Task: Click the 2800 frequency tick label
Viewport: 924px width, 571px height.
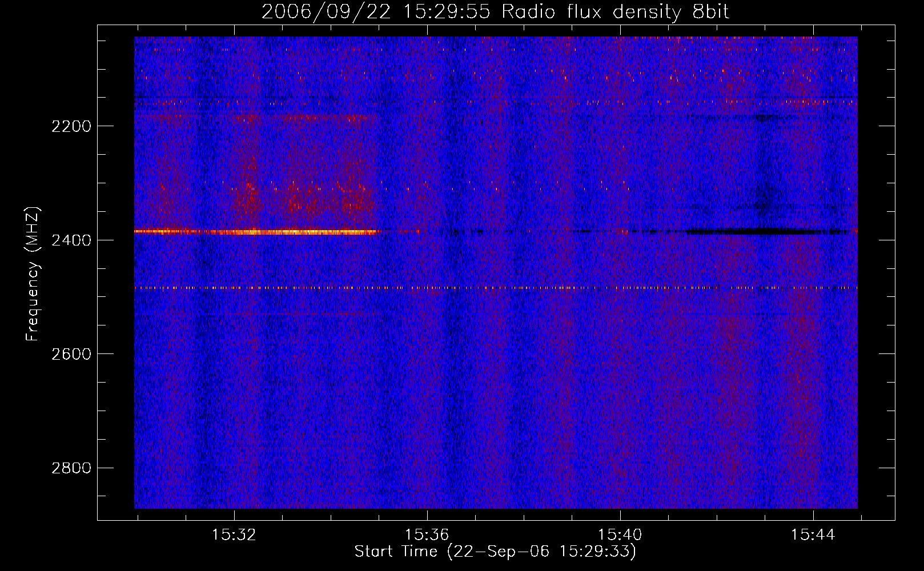Action: coord(71,468)
